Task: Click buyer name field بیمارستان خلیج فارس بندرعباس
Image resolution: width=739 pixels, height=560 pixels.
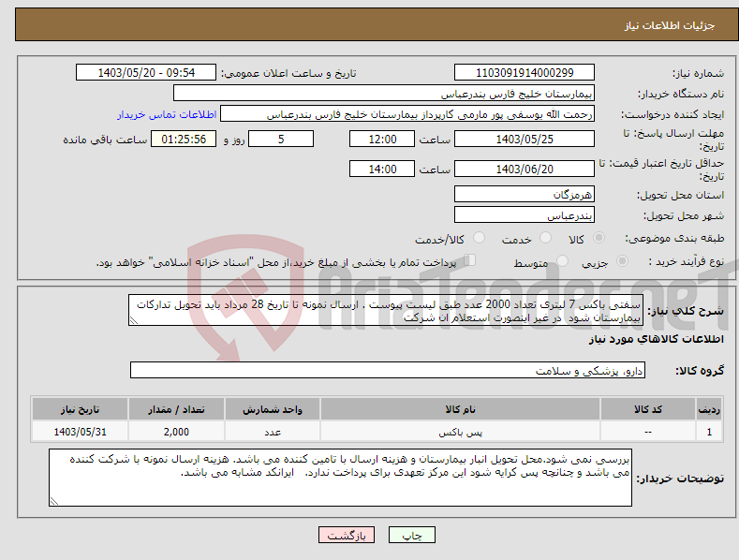Action: tap(384, 94)
